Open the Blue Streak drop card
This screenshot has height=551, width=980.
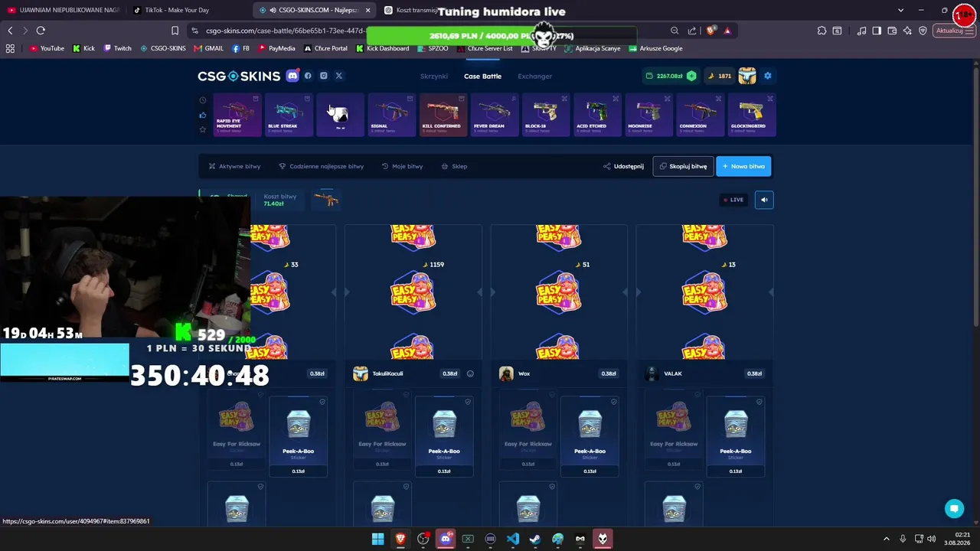pyautogui.click(x=289, y=115)
